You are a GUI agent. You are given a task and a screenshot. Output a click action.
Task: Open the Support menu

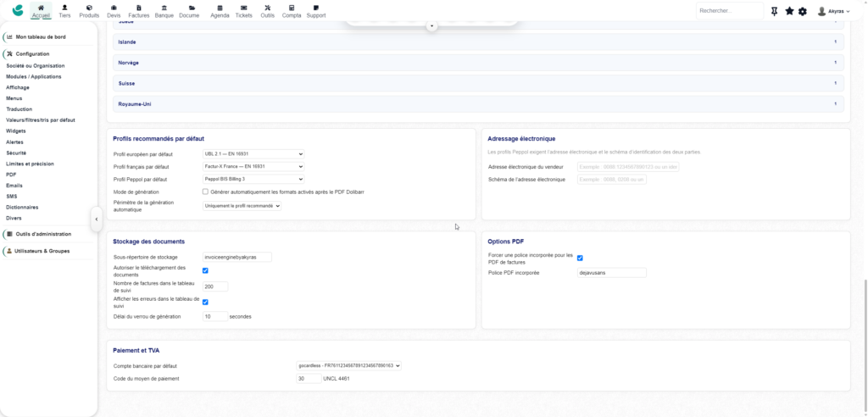coord(316,11)
